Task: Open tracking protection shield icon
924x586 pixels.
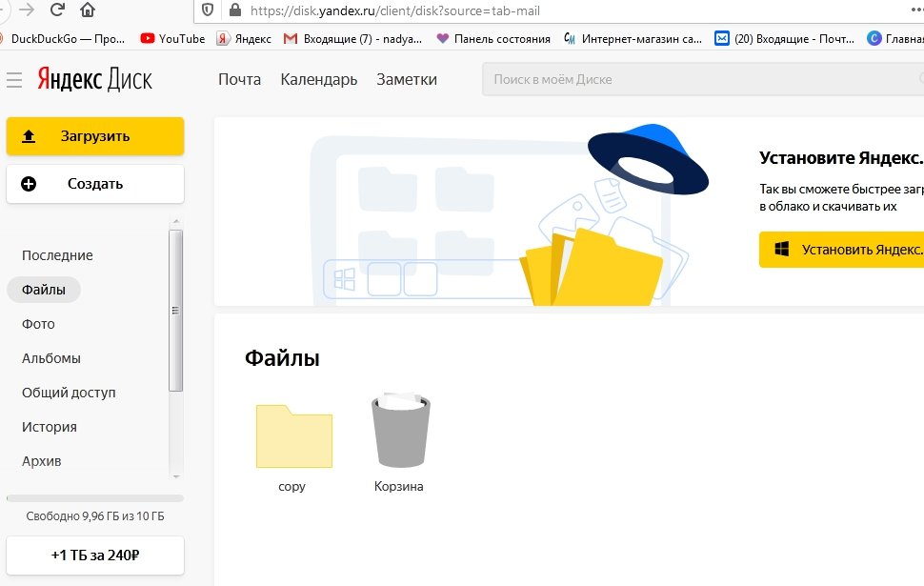Action: click(x=208, y=10)
